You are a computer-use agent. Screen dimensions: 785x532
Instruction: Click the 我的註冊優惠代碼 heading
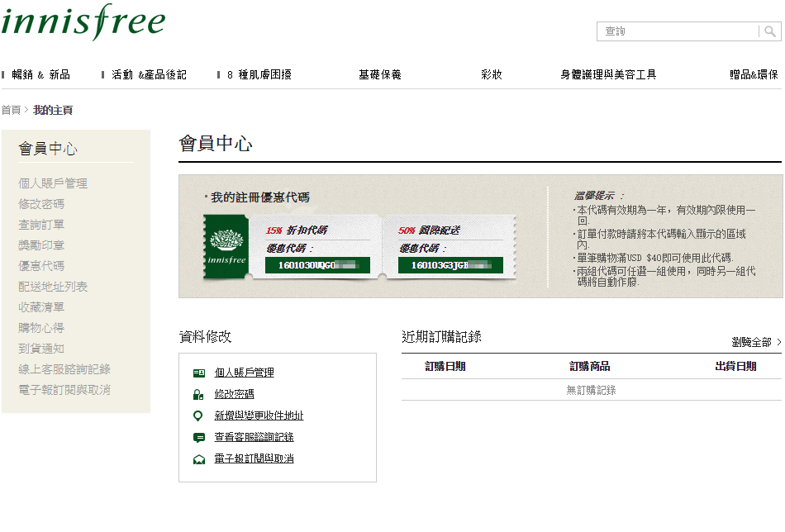point(259,197)
